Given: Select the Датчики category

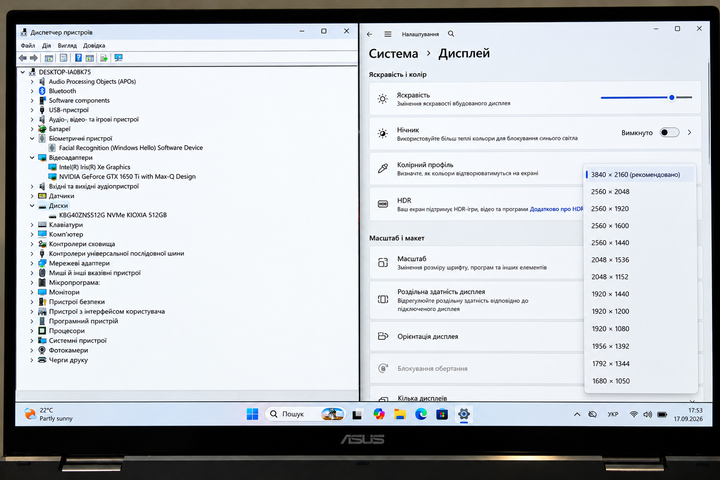Looking at the screenshot, I should (x=62, y=196).
